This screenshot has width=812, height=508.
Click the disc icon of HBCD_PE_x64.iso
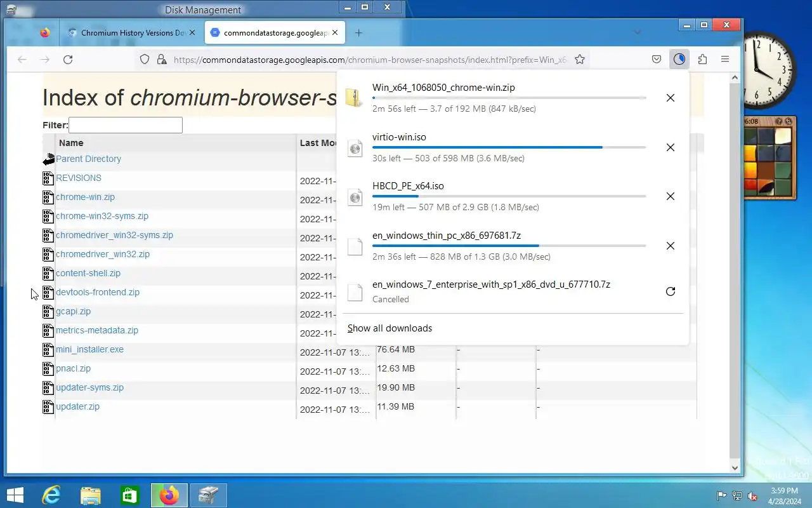[x=355, y=197]
